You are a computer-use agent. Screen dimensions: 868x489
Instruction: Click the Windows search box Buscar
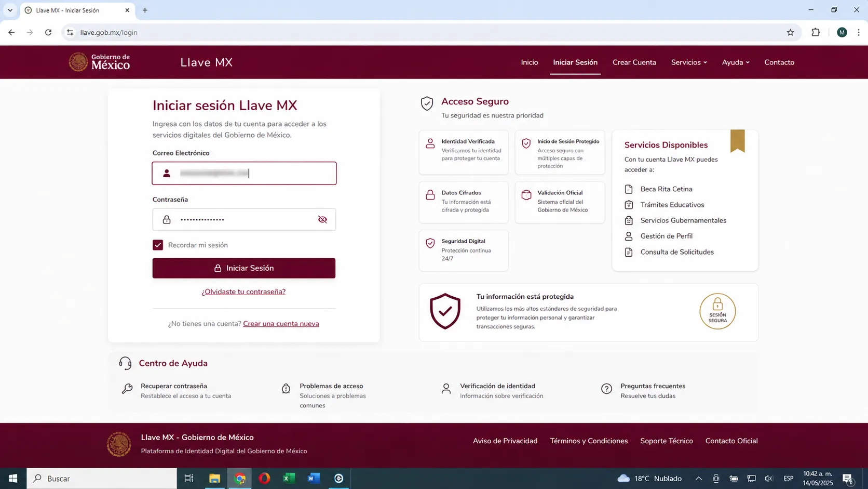coord(102,479)
